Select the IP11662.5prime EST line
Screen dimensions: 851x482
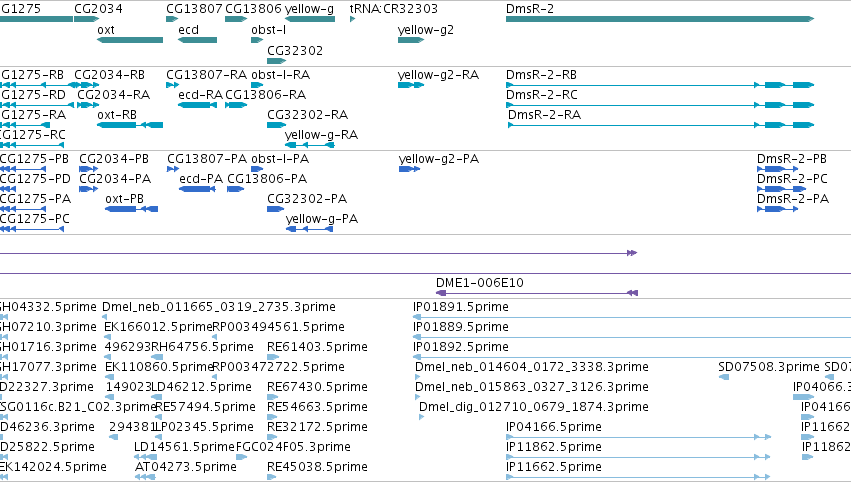coord(638,477)
